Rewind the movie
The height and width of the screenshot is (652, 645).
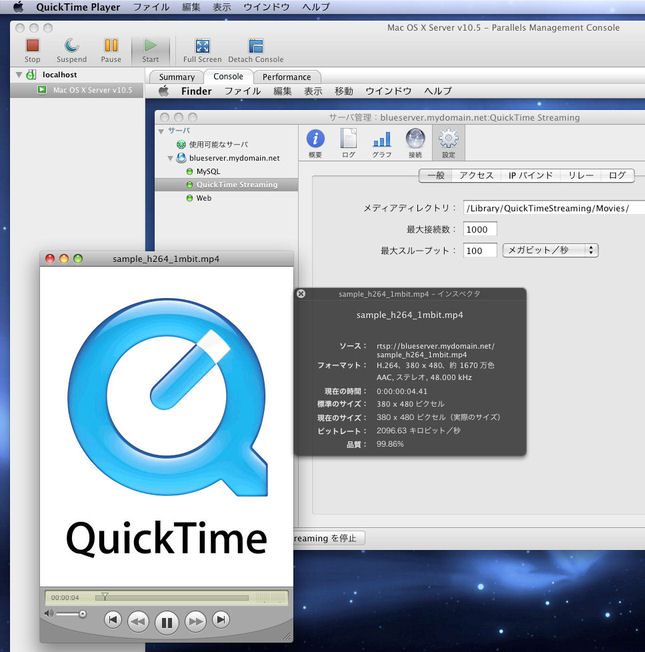click(x=138, y=622)
